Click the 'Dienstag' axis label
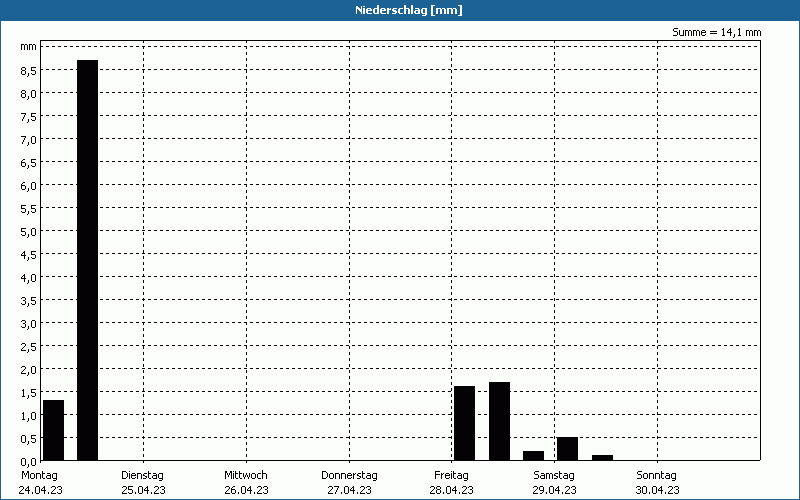800x500 pixels. point(142,476)
